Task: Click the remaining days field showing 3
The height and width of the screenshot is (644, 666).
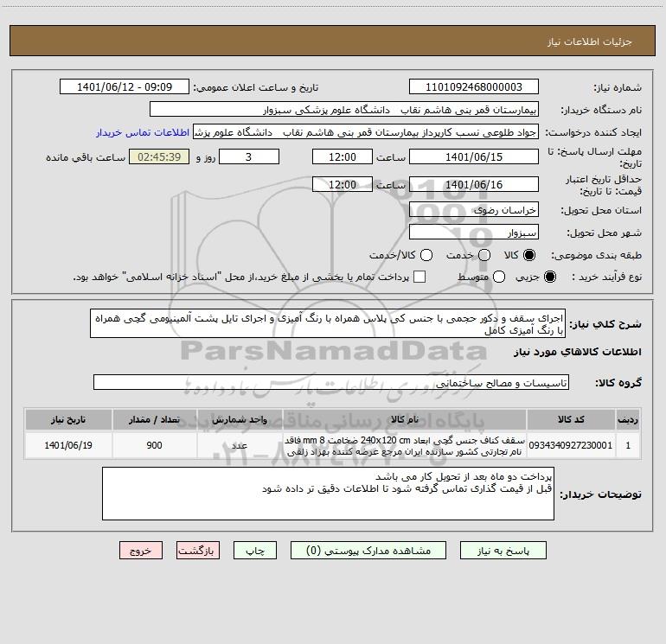Action: click(x=249, y=156)
